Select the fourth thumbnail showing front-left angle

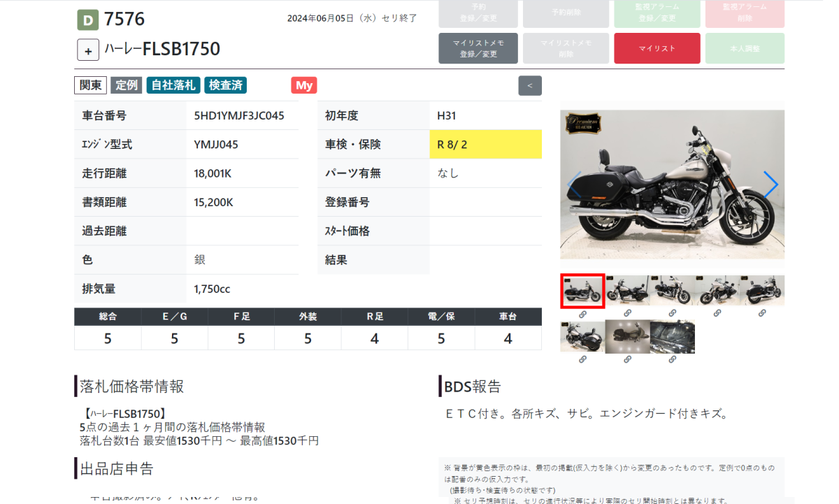click(717, 290)
